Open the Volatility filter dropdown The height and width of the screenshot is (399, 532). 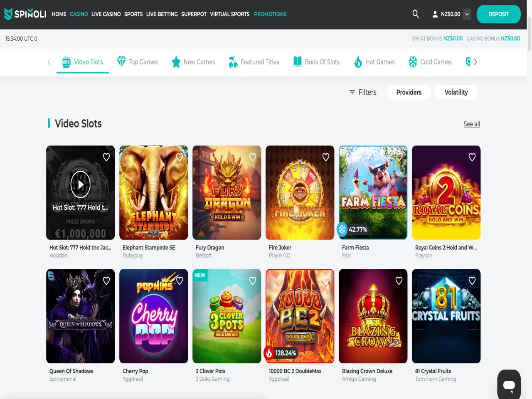[x=456, y=92]
